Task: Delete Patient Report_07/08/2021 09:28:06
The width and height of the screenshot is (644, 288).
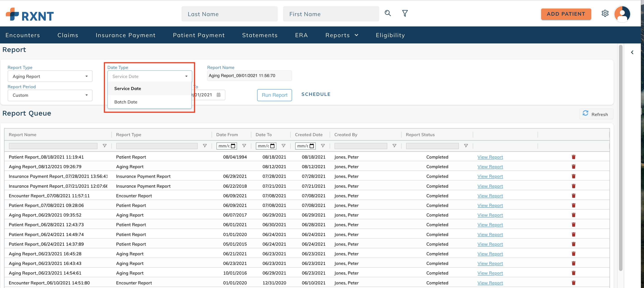Action: click(x=574, y=205)
